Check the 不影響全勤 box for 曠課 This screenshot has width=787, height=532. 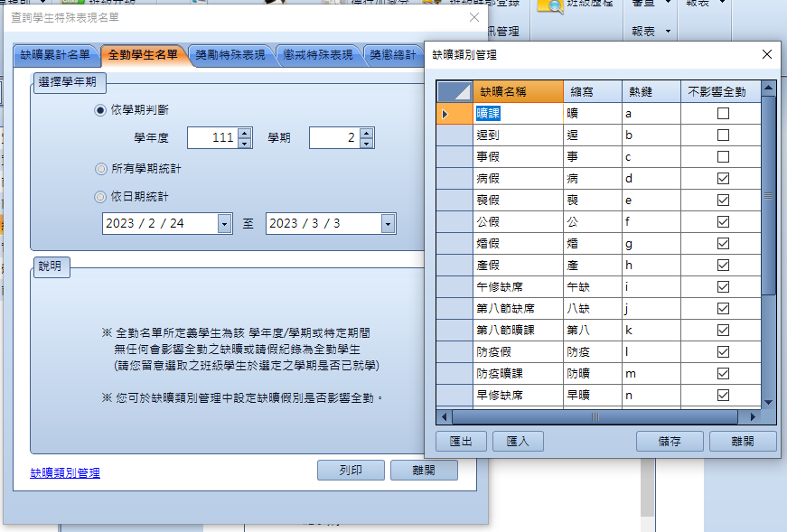[x=722, y=114]
